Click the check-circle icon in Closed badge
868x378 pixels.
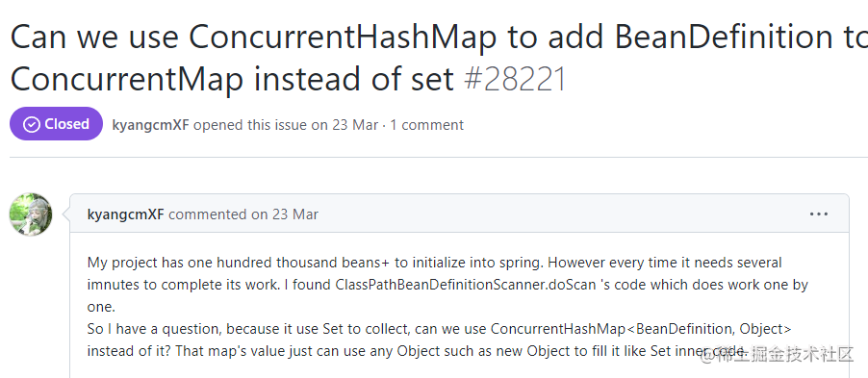pos(31,124)
